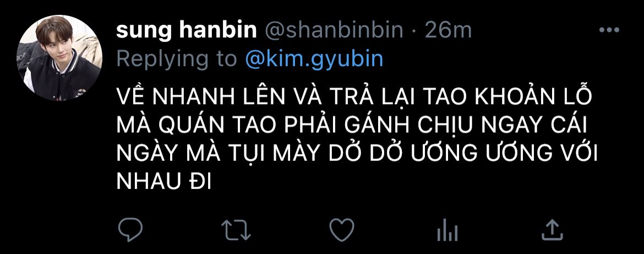Click the Replying to label
The image size is (644, 254).
pos(177,60)
